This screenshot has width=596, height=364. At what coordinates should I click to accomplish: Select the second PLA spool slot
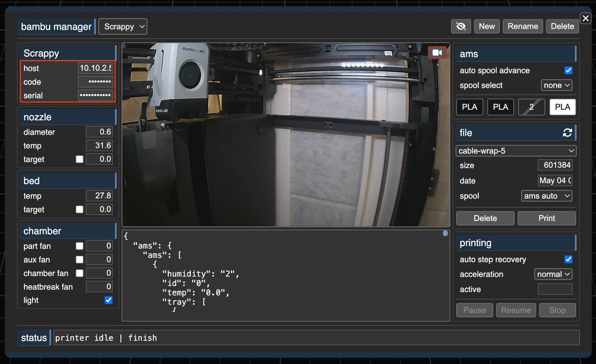coord(500,107)
